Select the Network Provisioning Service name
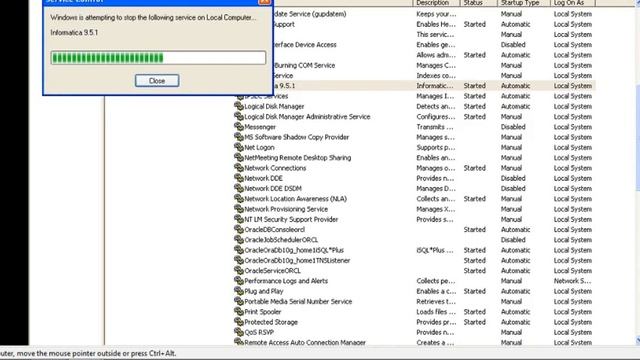 (x=286, y=209)
